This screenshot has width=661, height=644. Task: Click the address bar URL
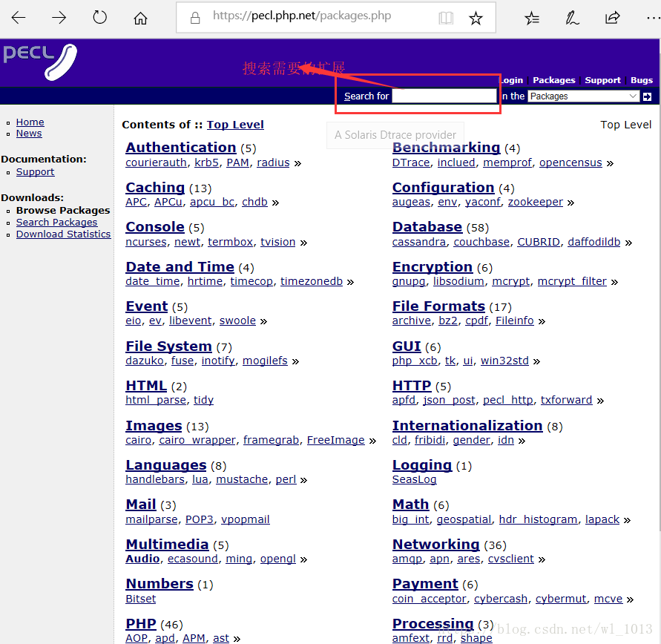tap(302, 16)
